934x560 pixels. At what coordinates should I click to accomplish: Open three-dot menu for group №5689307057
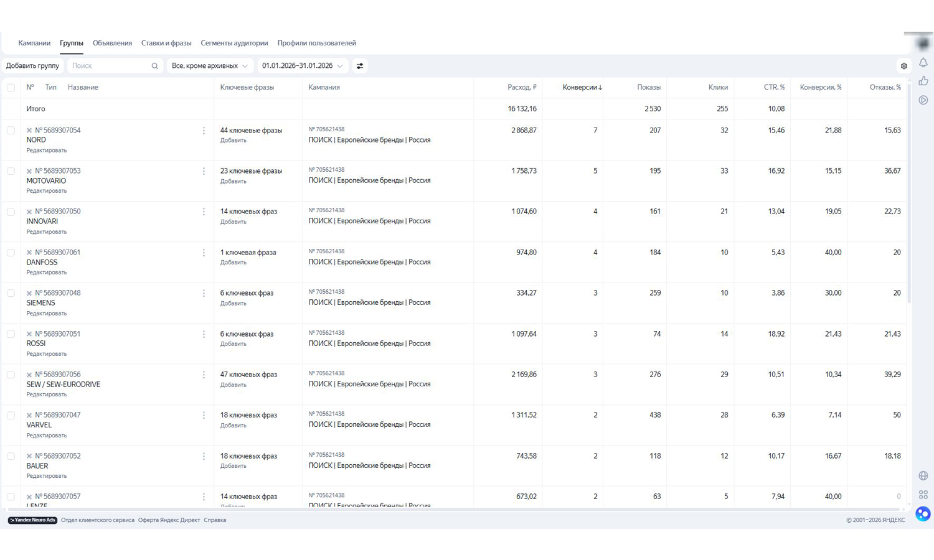204,497
